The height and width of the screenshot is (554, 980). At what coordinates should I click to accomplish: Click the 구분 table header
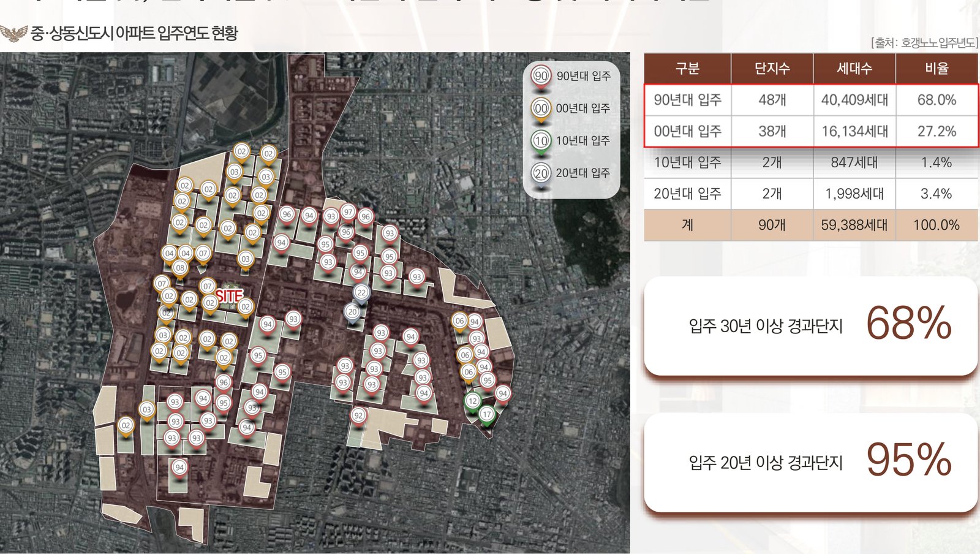(687, 69)
